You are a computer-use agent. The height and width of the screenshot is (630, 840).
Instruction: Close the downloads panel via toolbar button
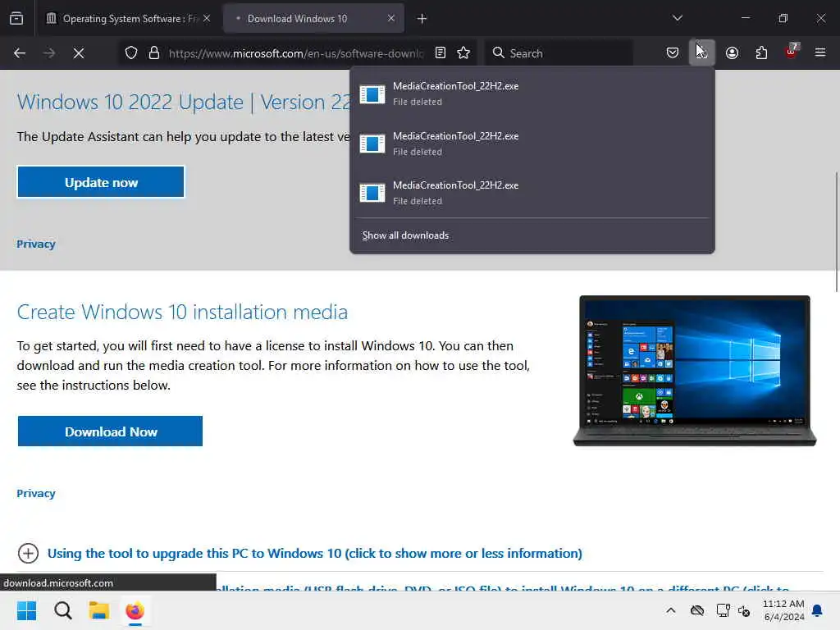pyautogui.click(x=702, y=52)
